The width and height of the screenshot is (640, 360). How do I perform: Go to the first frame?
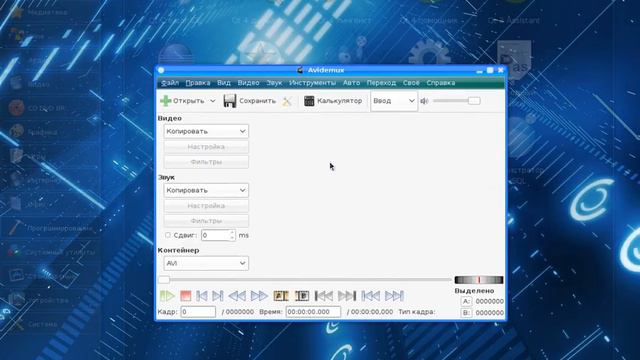pos(371,296)
